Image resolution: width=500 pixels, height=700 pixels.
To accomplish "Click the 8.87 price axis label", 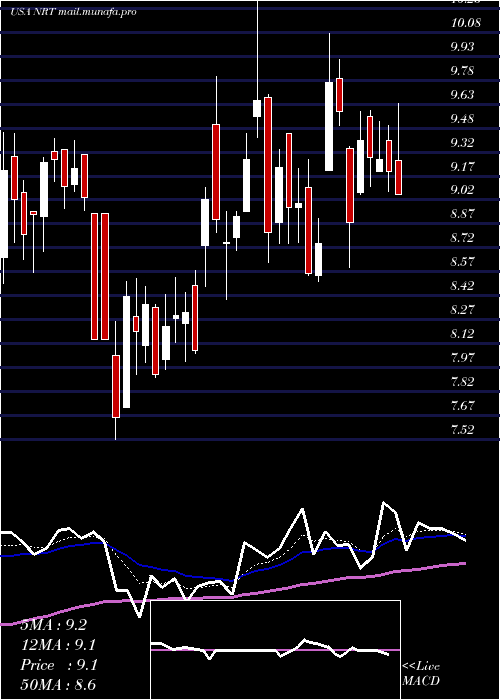I will tap(462, 214).
